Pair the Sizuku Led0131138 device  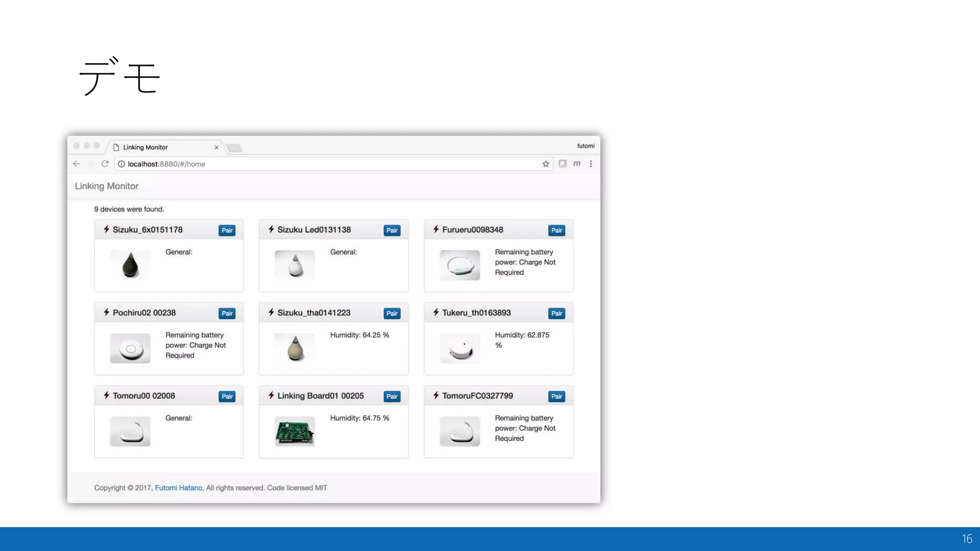point(392,230)
